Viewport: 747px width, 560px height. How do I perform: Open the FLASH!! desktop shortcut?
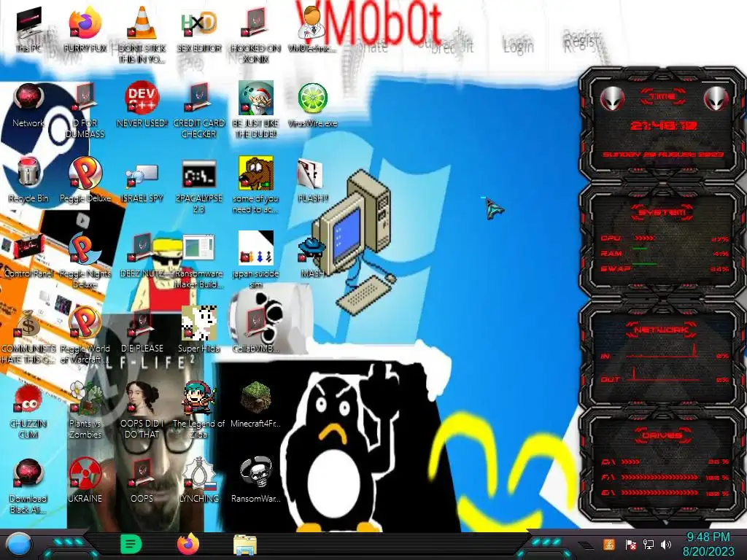312,181
